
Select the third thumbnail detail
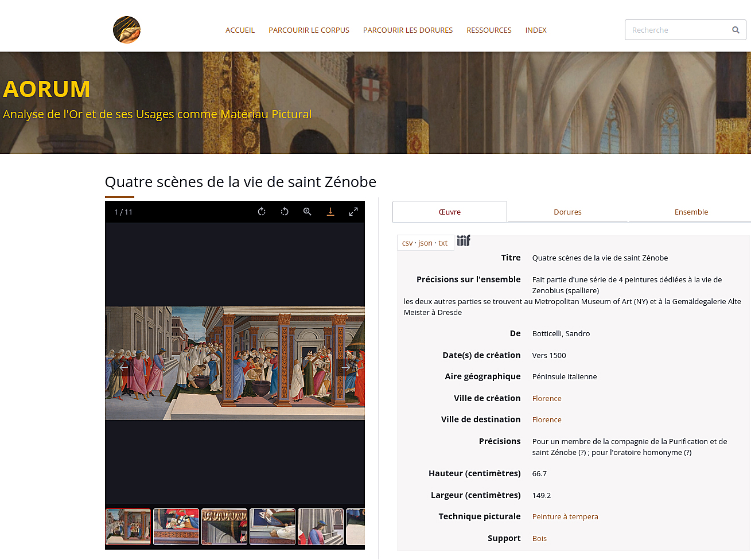tap(224, 527)
